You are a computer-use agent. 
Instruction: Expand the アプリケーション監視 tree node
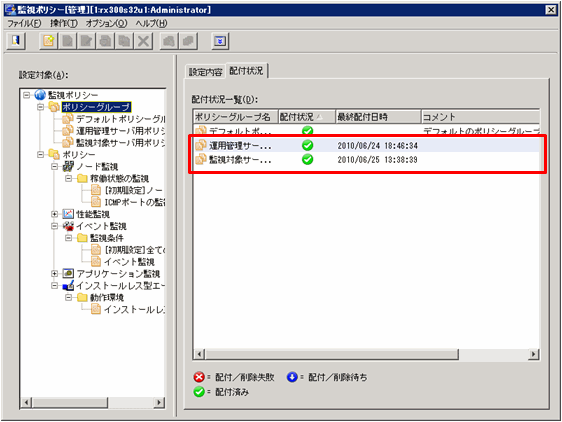[54, 274]
